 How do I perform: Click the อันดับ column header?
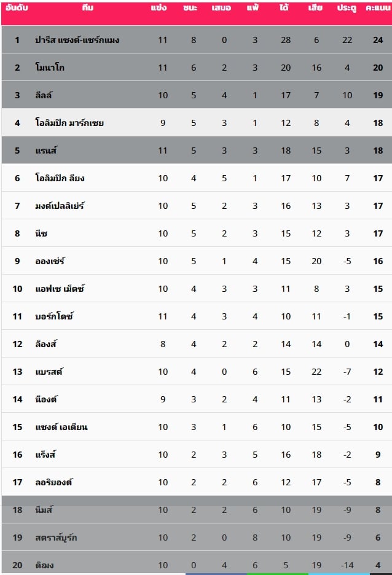[17, 7]
